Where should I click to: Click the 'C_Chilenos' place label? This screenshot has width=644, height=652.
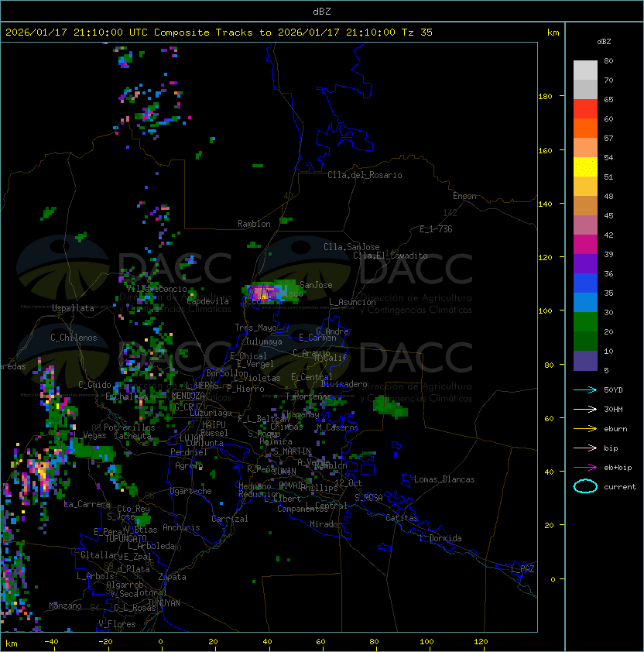coord(74,338)
